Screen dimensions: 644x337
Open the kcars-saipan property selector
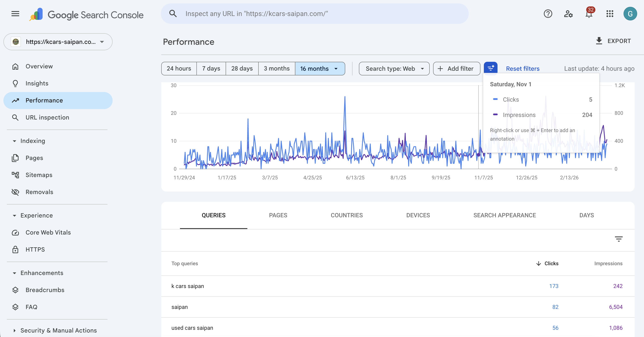58,42
